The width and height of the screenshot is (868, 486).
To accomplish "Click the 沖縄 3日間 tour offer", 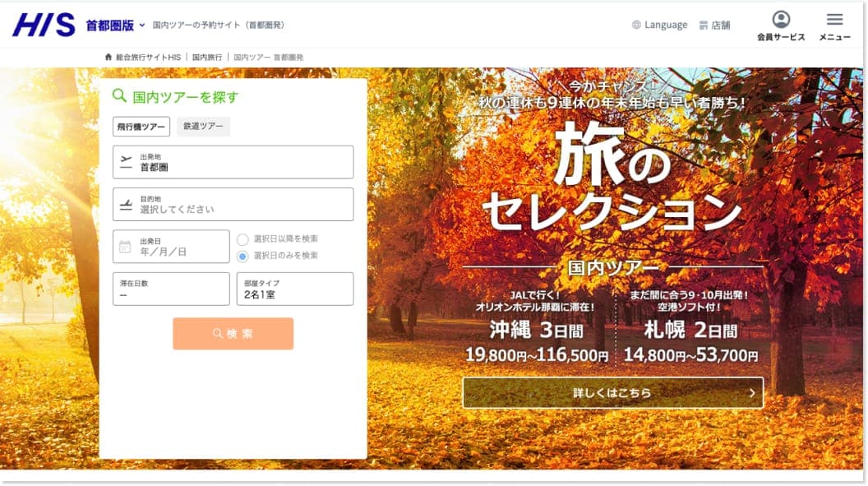I will (x=537, y=331).
